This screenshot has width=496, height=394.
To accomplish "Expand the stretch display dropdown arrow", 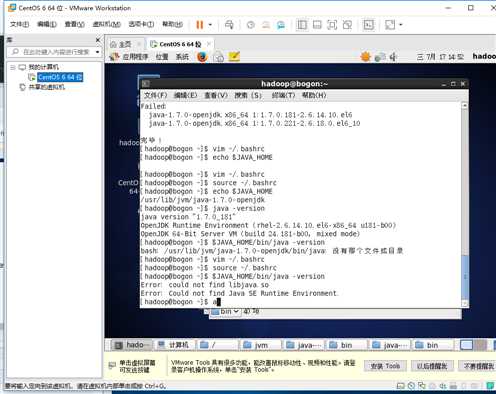I will pyautogui.click(x=401, y=25).
